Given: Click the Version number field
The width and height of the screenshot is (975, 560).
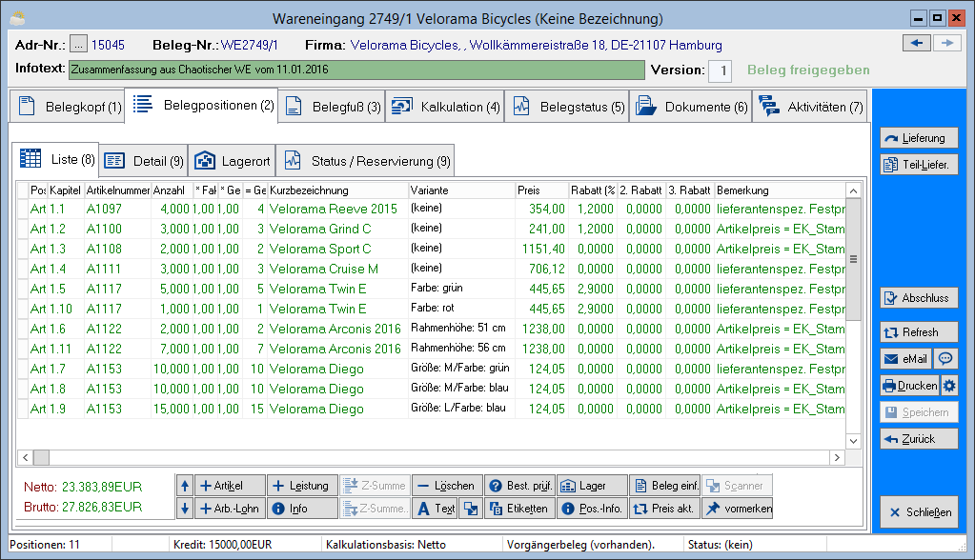Looking at the screenshot, I should [x=721, y=70].
